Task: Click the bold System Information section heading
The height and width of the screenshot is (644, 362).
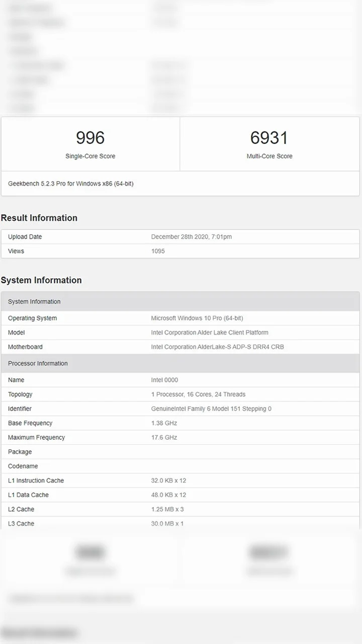Action: 41,280
